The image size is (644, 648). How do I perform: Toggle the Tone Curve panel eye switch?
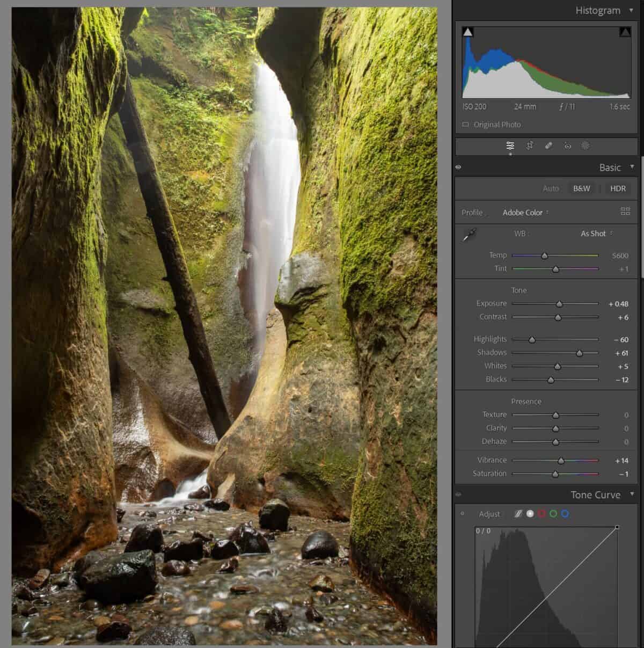[x=458, y=496]
